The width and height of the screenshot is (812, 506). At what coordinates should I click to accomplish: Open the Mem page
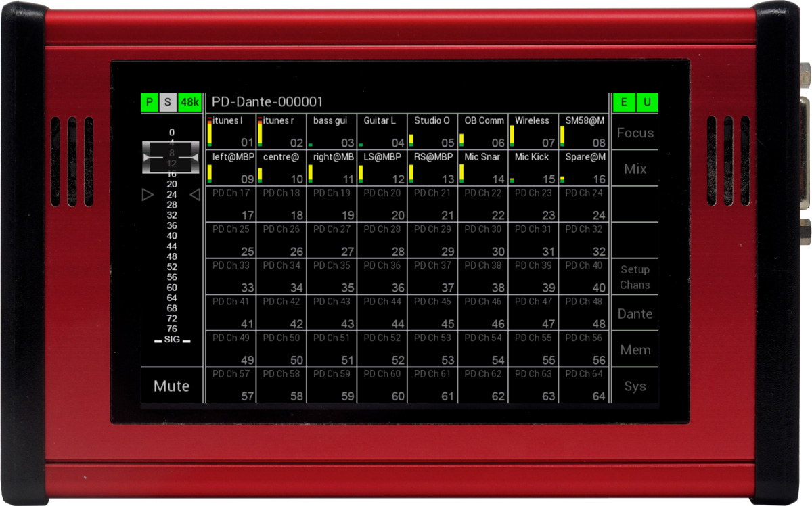[635, 350]
